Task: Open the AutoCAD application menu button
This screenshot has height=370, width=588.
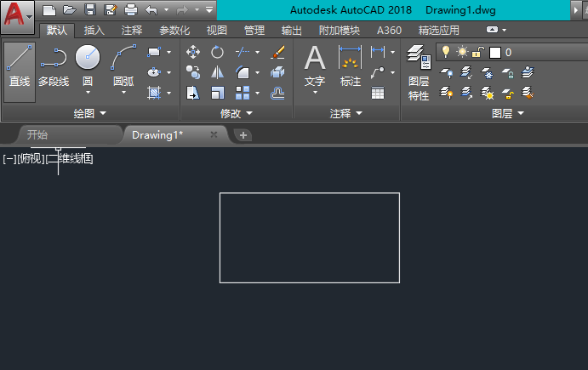Action: (17, 17)
